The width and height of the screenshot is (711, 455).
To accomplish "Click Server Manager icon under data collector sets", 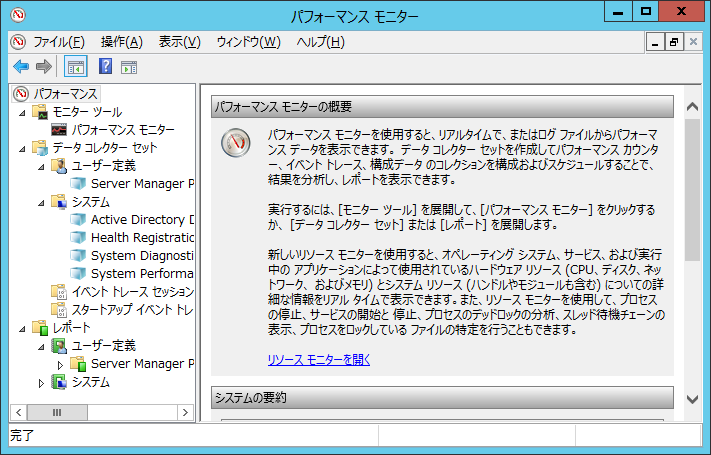I will 78,184.
